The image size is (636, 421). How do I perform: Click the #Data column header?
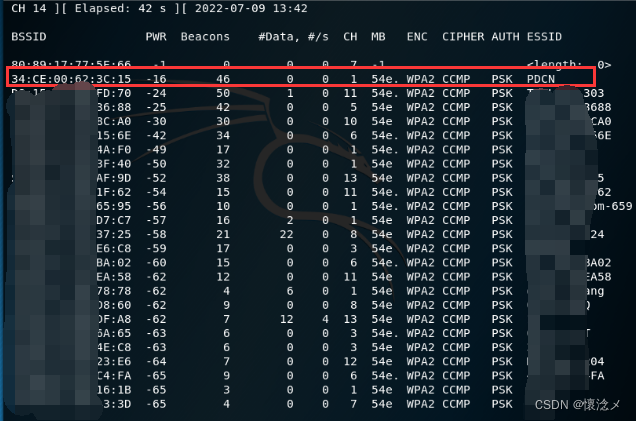click(276, 36)
